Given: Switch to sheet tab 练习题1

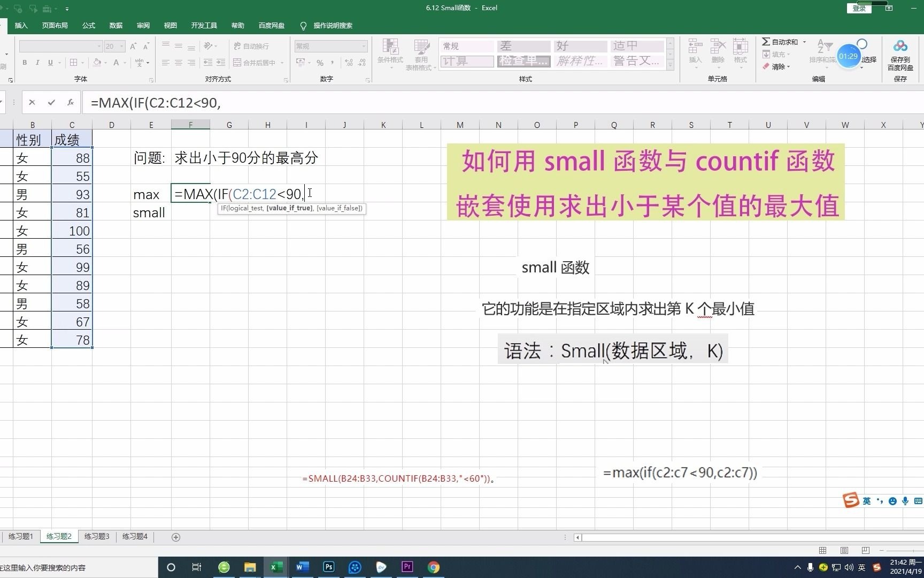Looking at the screenshot, I should coord(21,536).
